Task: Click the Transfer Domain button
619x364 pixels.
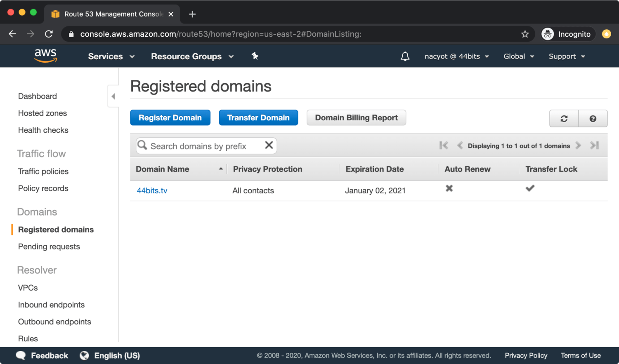Action: click(258, 117)
